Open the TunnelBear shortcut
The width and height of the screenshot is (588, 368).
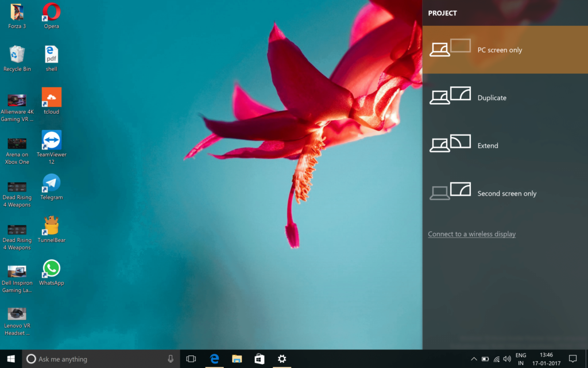tap(51, 229)
